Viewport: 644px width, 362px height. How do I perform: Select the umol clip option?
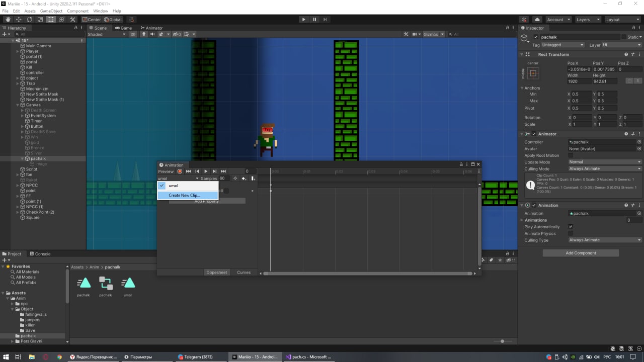coord(188,186)
